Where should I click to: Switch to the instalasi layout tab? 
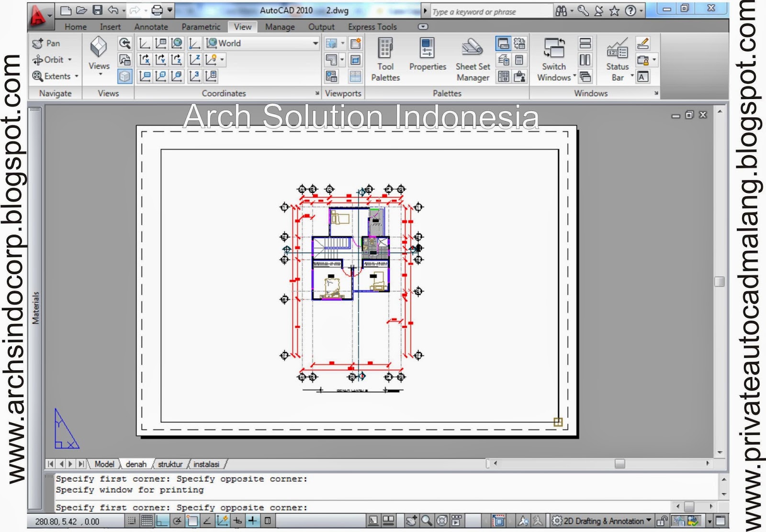[x=206, y=464]
